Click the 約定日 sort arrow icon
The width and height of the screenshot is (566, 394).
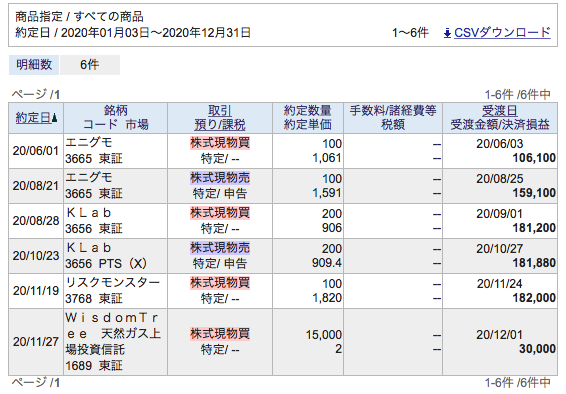55,118
